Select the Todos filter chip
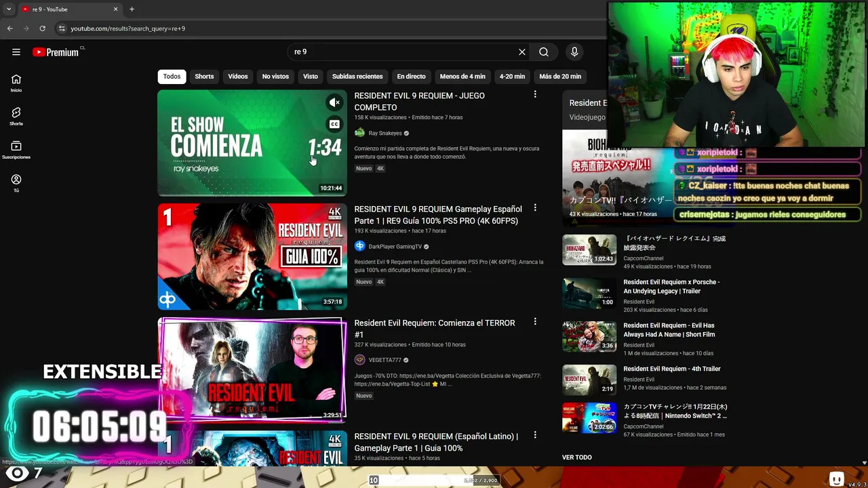Image resolution: width=868 pixels, height=488 pixels. pos(172,77)
